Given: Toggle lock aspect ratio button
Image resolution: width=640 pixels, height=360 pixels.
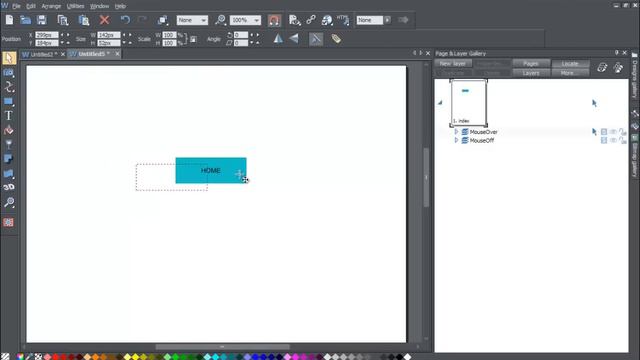Looking at the screenshot, I should 193,39.
